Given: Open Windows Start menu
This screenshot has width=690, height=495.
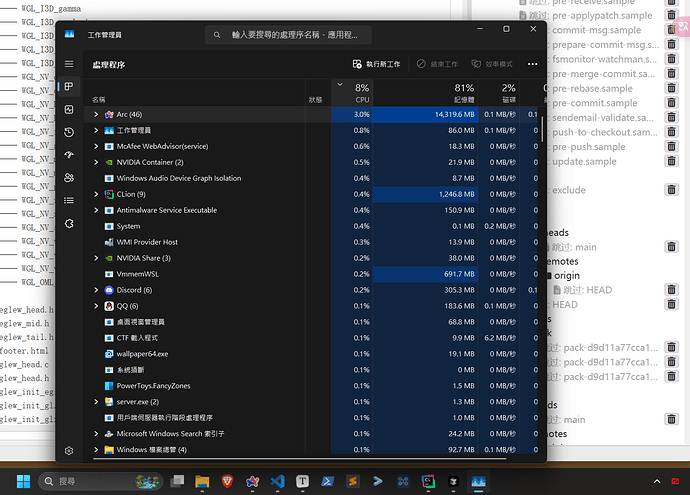Looking at the screenshot, I should click(x=23, y=481).
